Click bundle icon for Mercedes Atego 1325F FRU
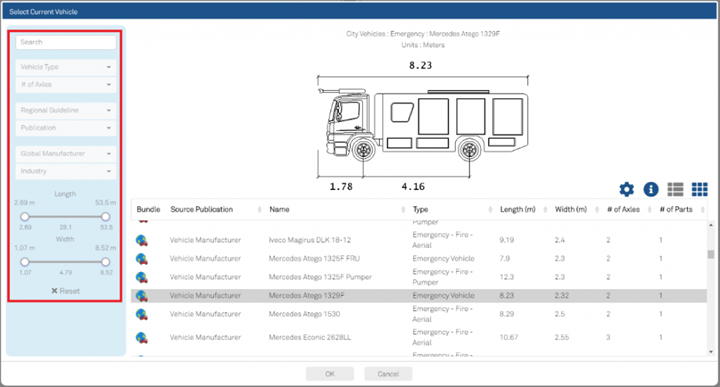This screenshot has width=720, height=387. click(142, 259)
